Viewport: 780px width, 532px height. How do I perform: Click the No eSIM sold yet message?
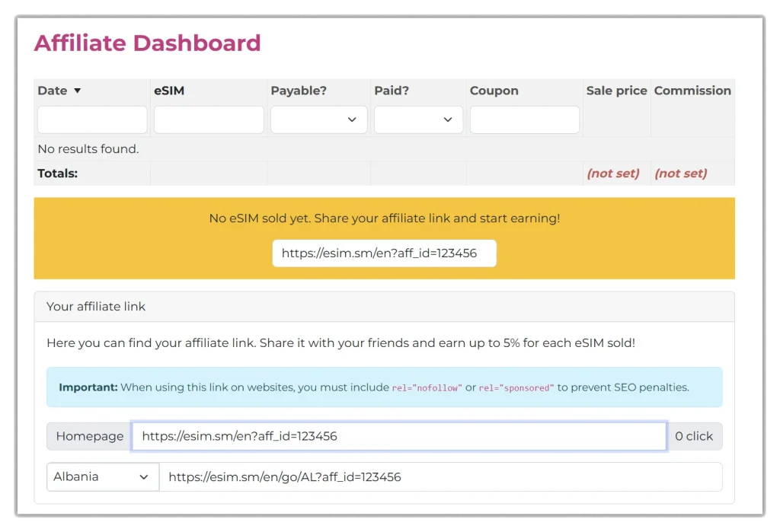tap(385, 218)
